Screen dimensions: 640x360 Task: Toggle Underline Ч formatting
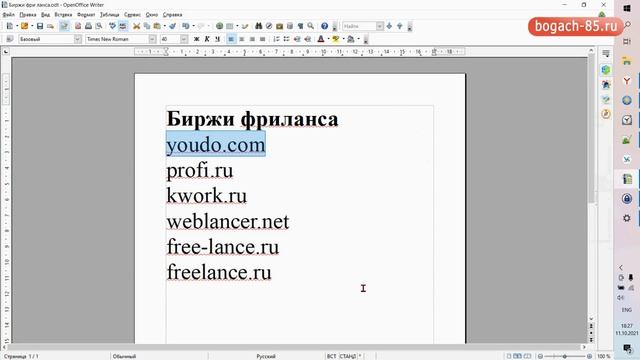(x=217, y=39)
